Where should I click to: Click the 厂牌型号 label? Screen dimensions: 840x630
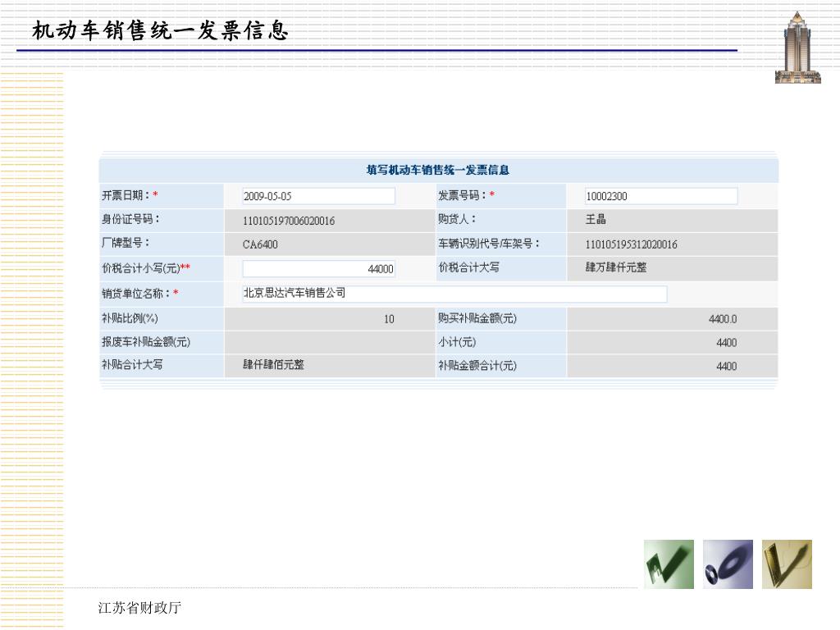coord(126,243)
